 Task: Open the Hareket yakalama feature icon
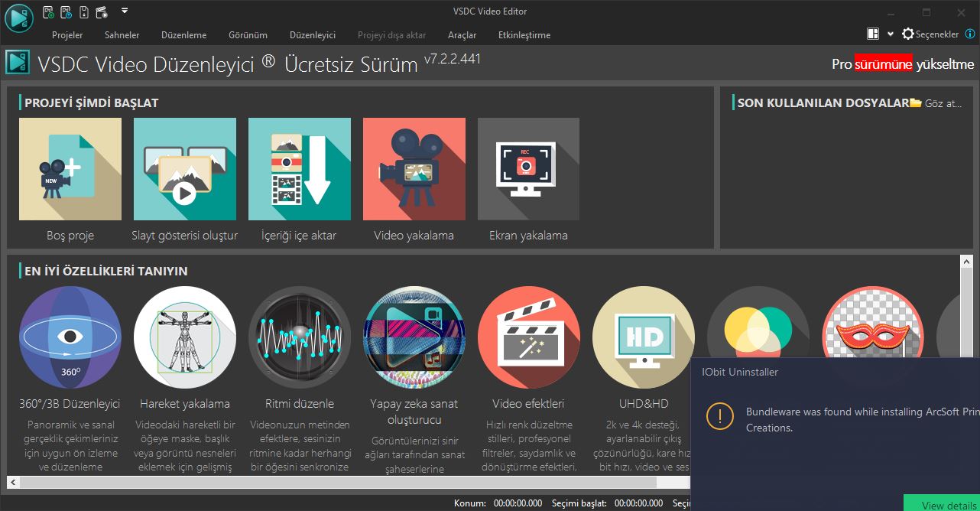click(185, 337)
